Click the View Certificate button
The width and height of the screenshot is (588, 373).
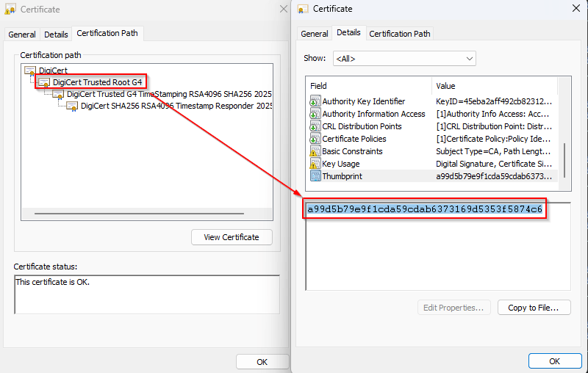click(x=232, y=237)
